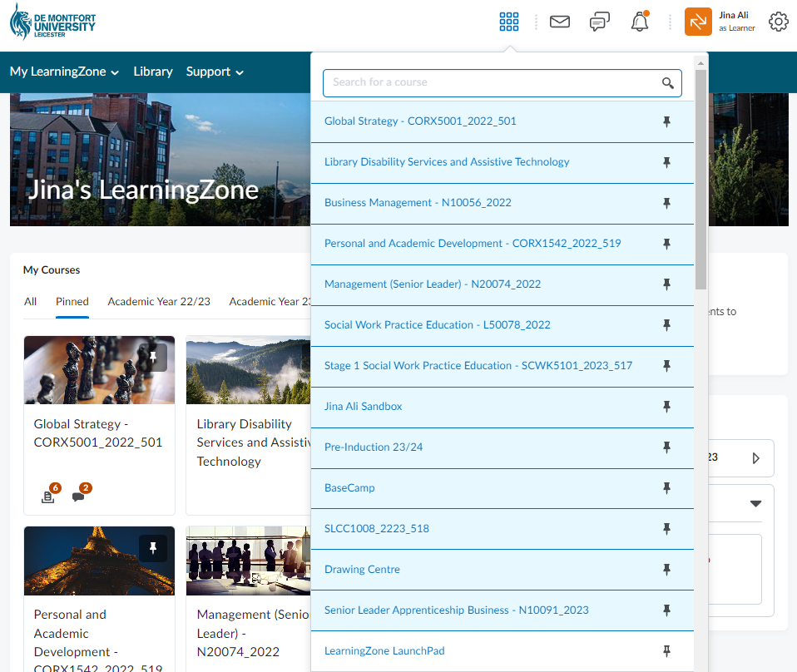Toggle pin for Drawing Centre

666,570
